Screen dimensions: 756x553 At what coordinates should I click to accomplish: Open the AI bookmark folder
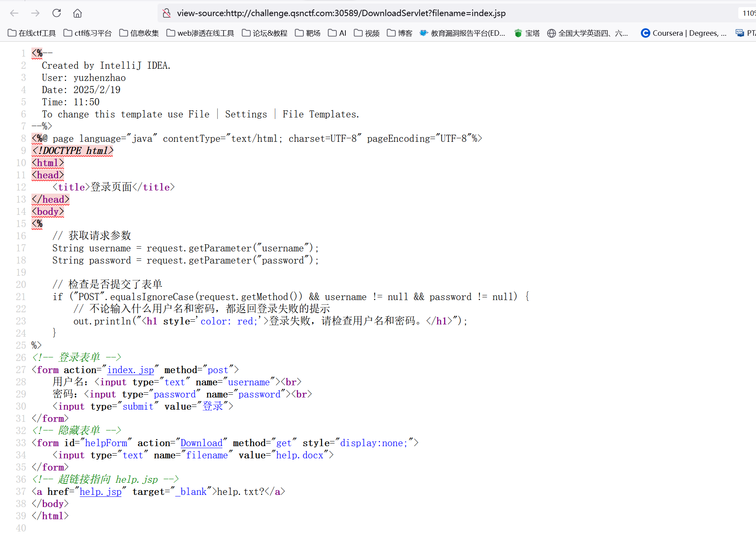point(338,33)
